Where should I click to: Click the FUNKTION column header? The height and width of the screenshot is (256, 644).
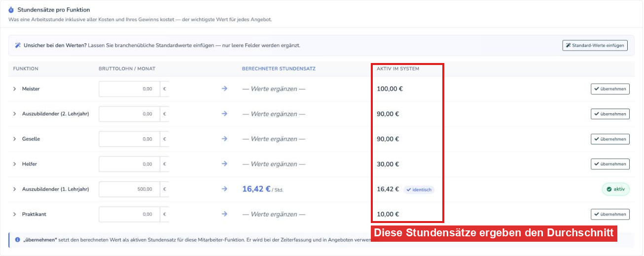[x=26, y=69]
